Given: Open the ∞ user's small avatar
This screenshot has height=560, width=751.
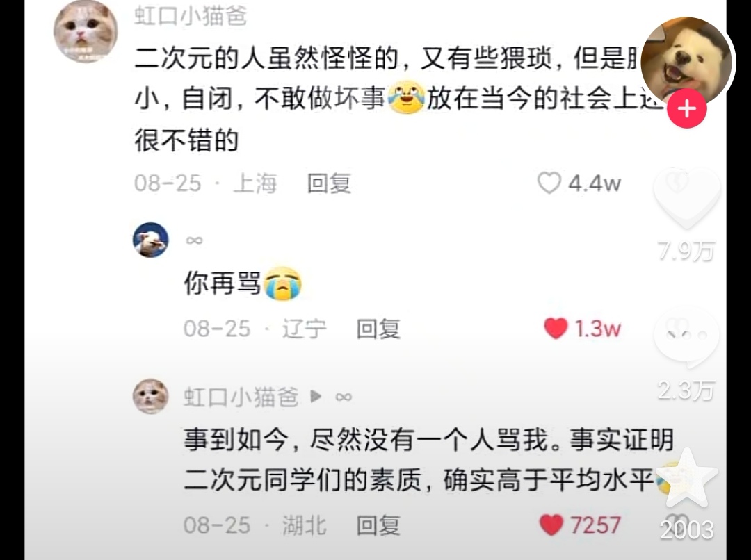Looking at the screenshot, I should [151, 240].
